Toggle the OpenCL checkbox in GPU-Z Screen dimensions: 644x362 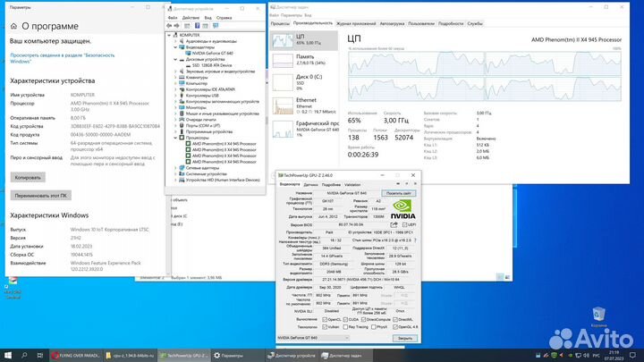click(325, 319)
